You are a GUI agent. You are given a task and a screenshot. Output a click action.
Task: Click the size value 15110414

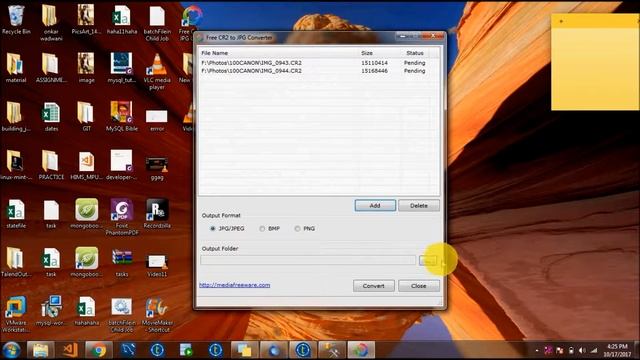[x=374, y=63]
